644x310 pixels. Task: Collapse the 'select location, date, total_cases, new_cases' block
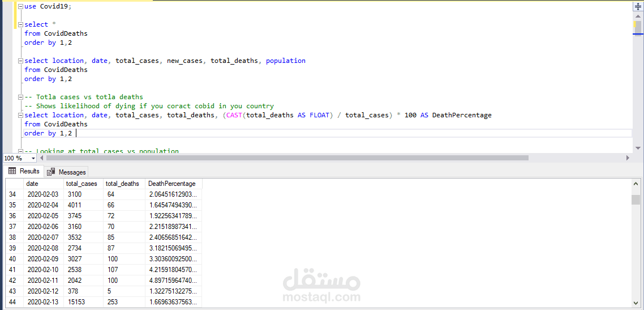click(20, 61)
